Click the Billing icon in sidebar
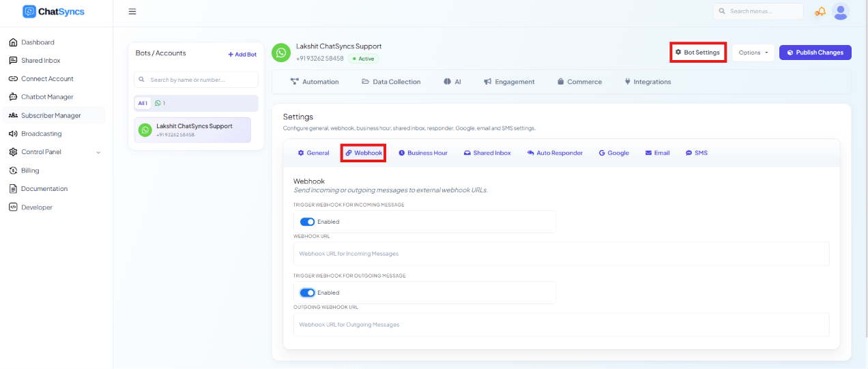 click(x=13, y=171)
